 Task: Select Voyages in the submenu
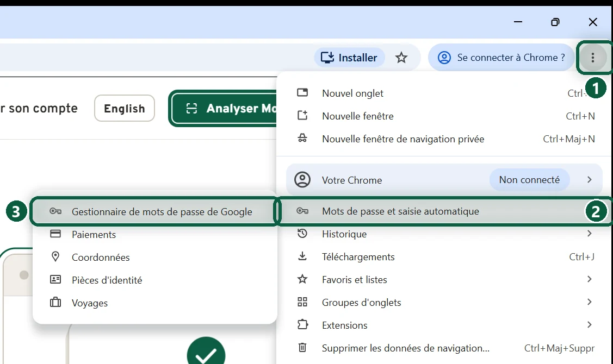click(155, 303)
